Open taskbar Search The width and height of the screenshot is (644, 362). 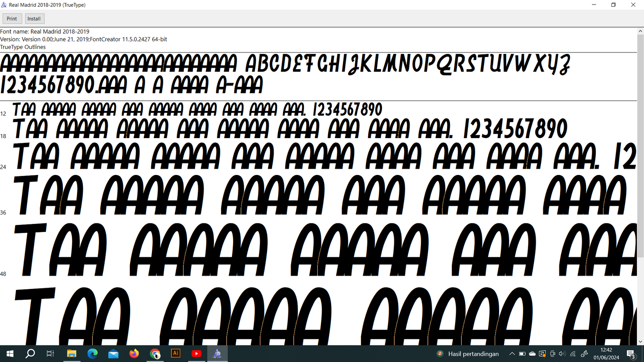(30, 354)
